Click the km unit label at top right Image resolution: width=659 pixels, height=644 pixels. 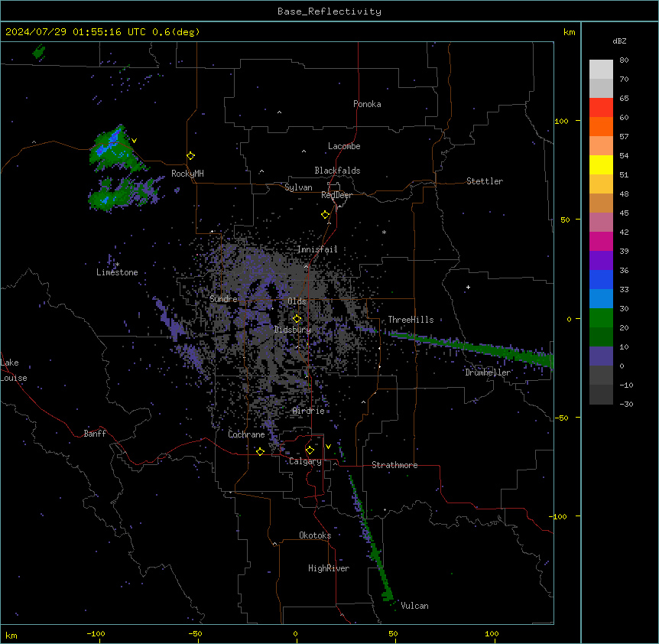pyautogui.click(x=569, y=32)
